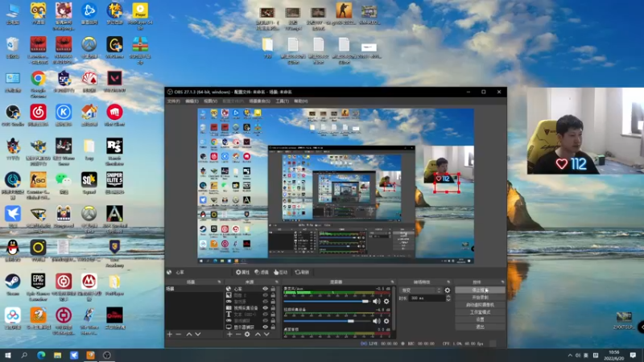This screenshot has height=362, width=644.
Task: Click the 设置 (Settings) button in controls panel
Action: click(480, 319)
